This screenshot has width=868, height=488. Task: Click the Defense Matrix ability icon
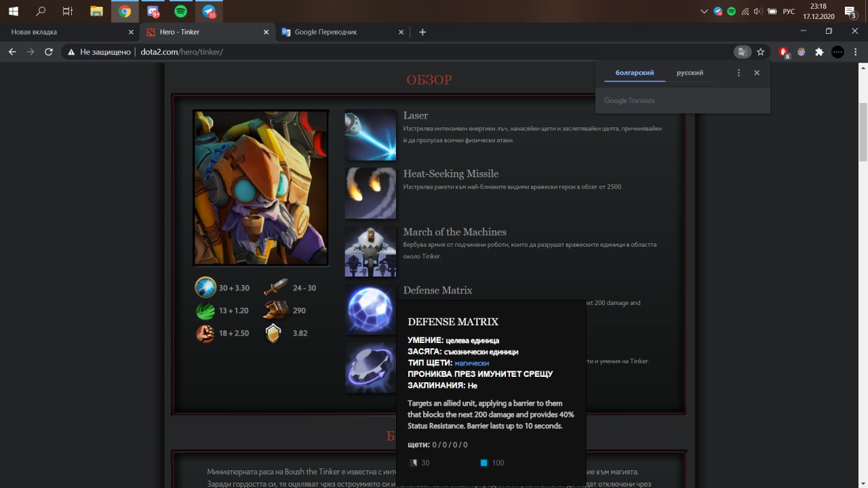pos(370,310)
